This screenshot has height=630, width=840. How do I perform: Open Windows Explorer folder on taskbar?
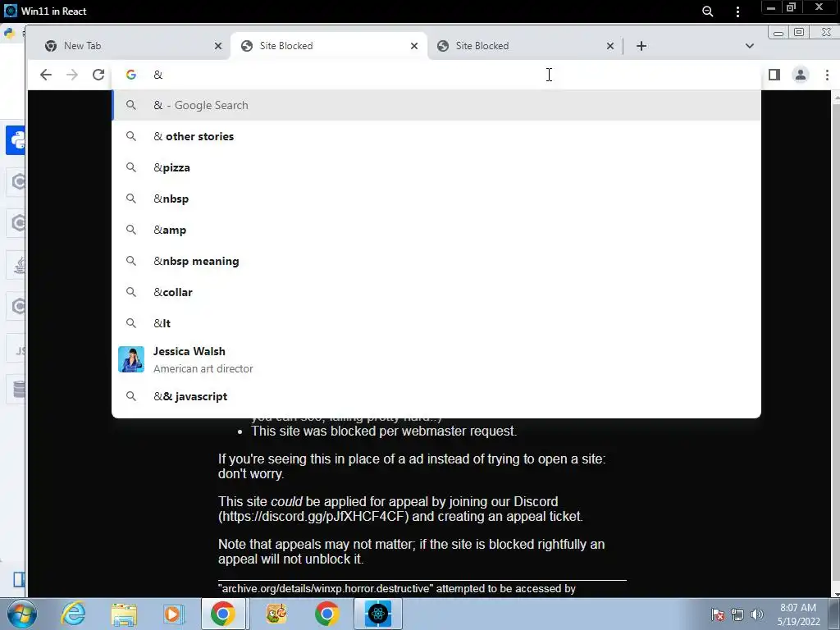(x=124, y=614)
